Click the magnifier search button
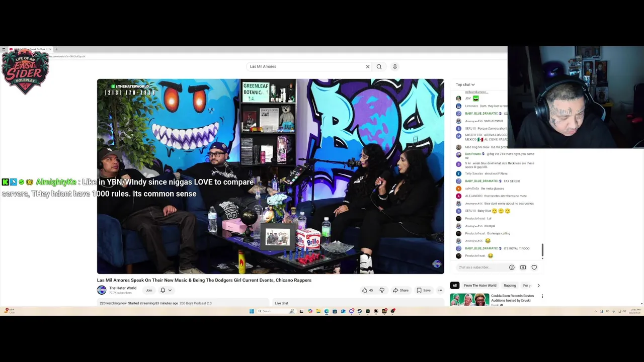 (x=379, y=66)
